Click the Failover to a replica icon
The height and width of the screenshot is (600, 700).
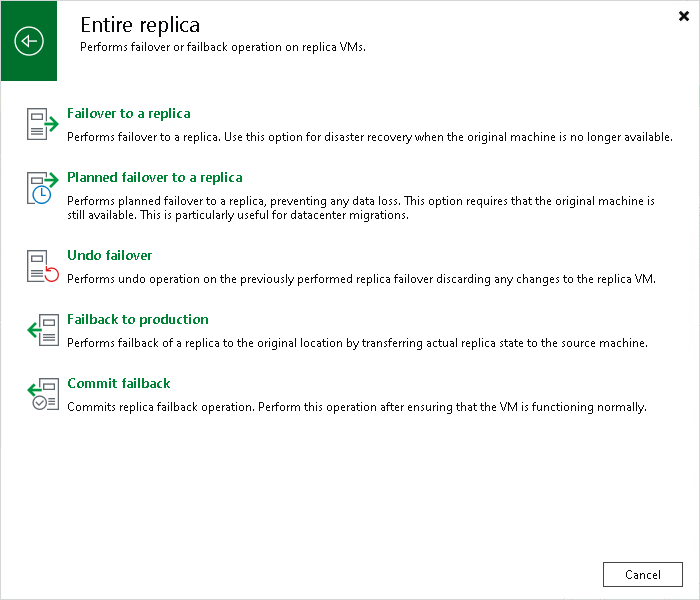click(x=42, y=124)
